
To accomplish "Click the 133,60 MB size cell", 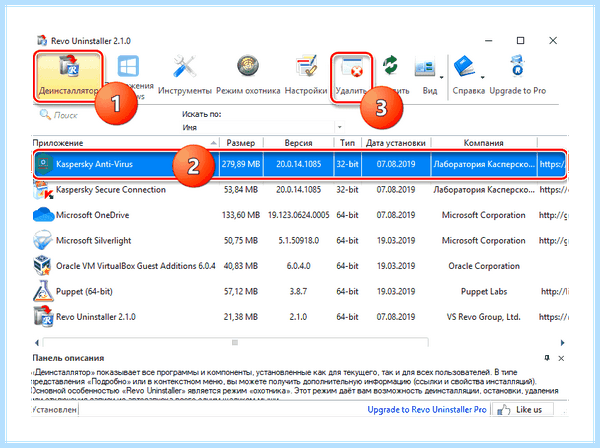I will coord(241,215).
